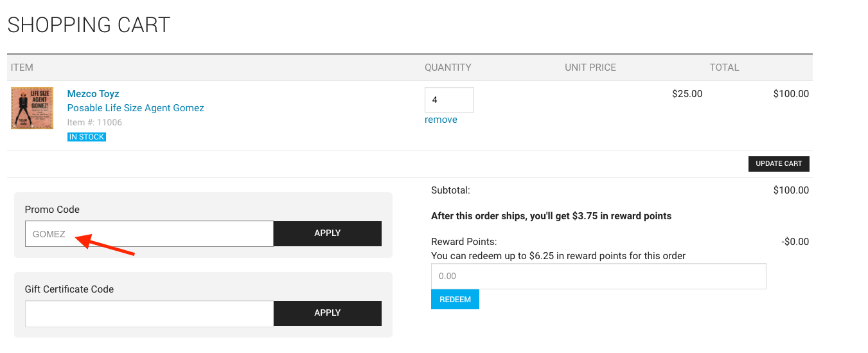Apply the promo code
The image size is (868, 353).
(328, 233)
